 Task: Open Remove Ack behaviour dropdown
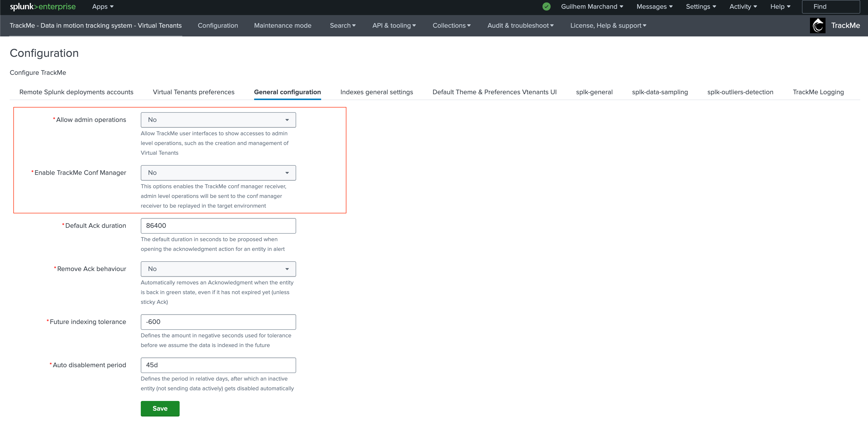click(x=218, y=269)
